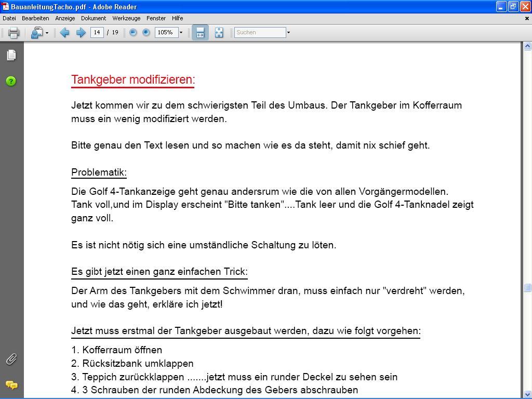This screenshot has height=399, width=532.
Task: Go to previous page with left arrow
Action: coord(64,33)
